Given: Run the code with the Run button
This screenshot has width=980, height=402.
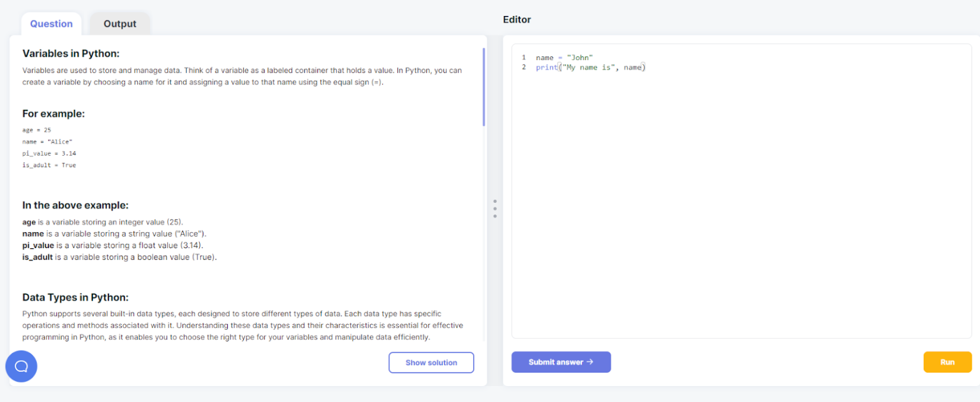Looking at the screenshot, I should point(947,362).
